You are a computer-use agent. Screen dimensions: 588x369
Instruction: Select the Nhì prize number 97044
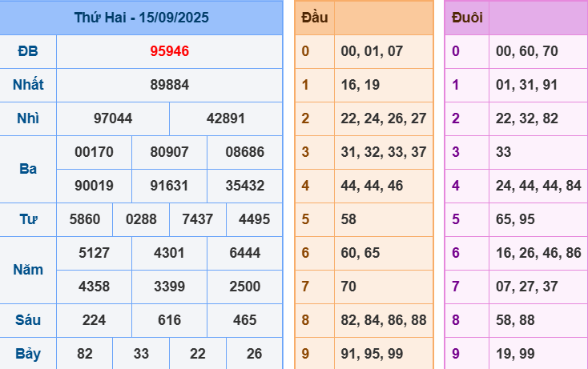113,118
